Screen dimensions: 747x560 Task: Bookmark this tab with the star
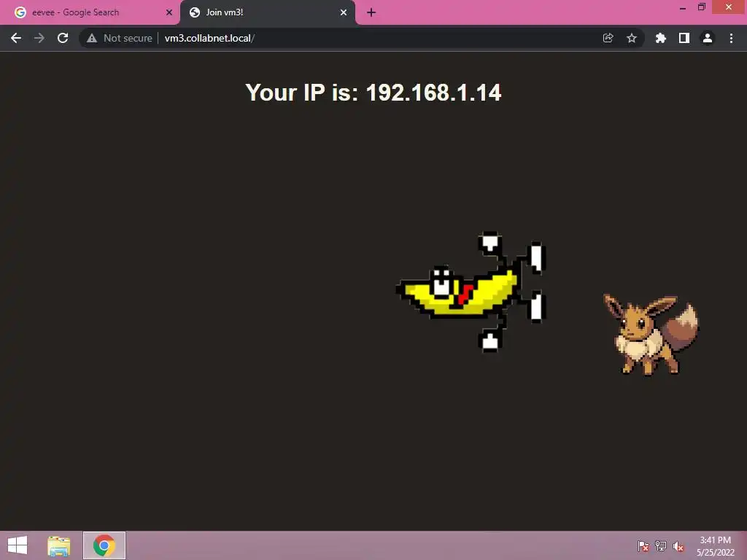point(632,38)
